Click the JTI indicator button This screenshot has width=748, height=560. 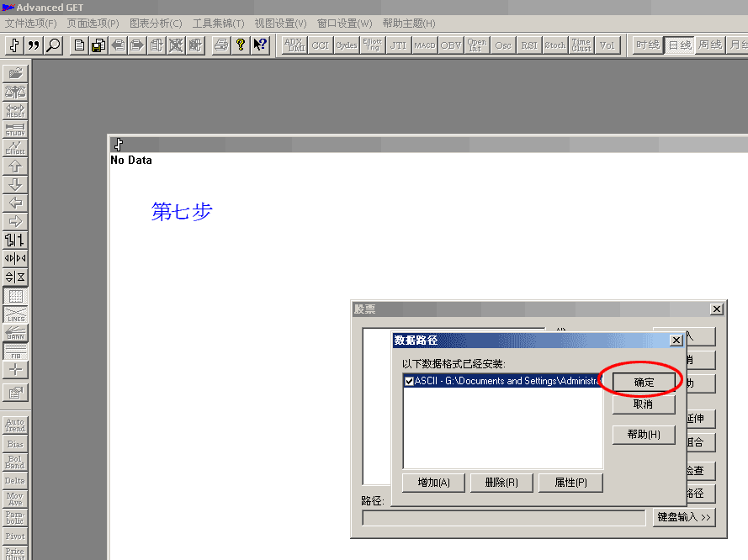(x=398, y=45)
